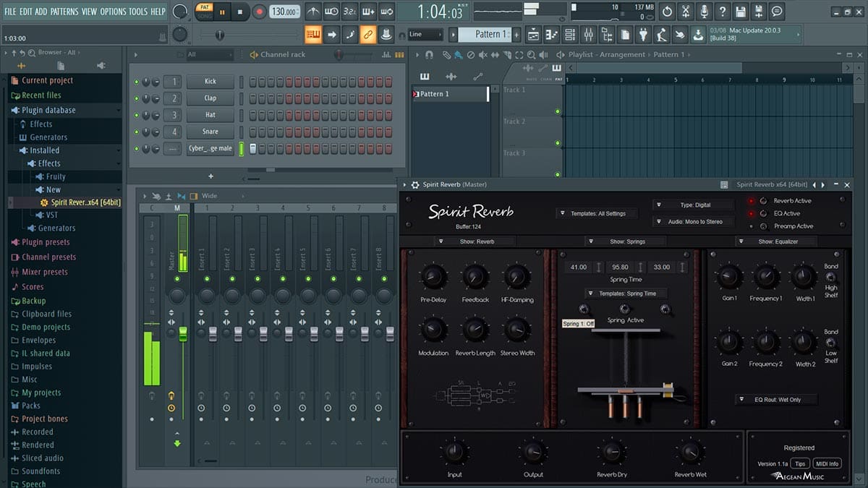
Task: Toggle the Band Low Shelf switch
Action: [x=831, y=342]
